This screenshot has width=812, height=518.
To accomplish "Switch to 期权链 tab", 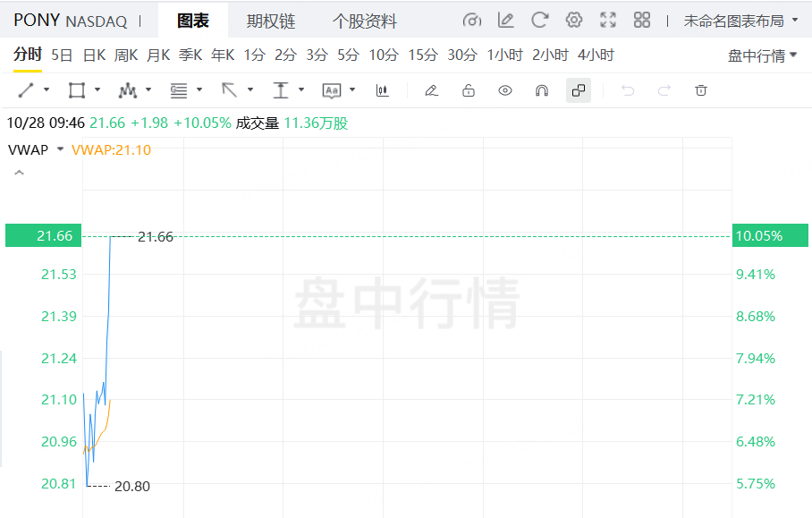I will coord(271,21).
